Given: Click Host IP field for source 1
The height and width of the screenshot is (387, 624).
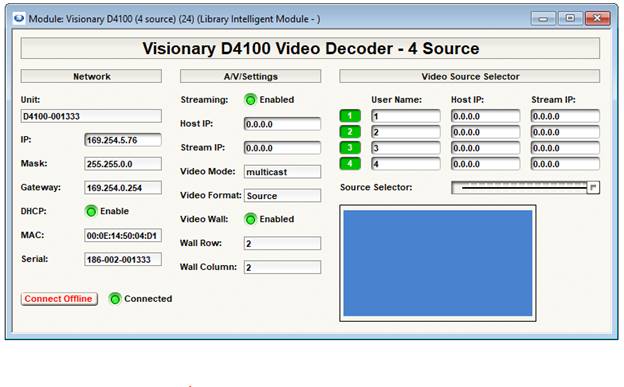Looking at the screenshot, I should pos(486,116).
